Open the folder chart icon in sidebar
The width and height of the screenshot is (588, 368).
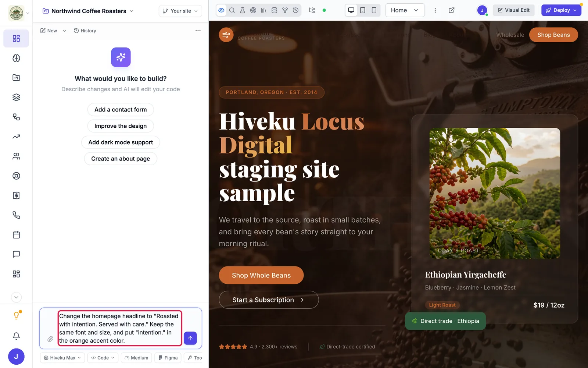16,78
